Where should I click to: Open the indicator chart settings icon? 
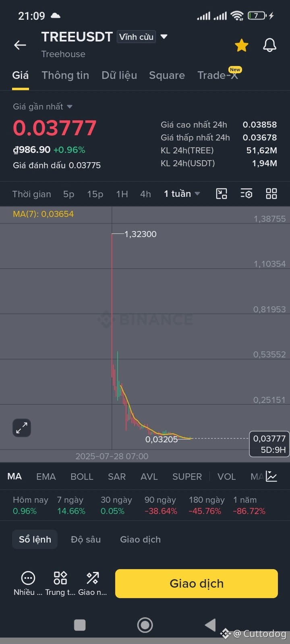[271, 477]
